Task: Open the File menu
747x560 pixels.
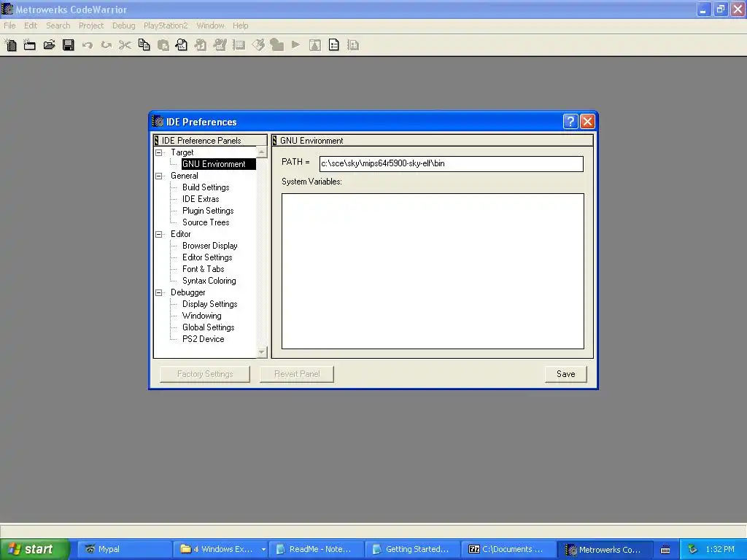Action: click(9, 26)
